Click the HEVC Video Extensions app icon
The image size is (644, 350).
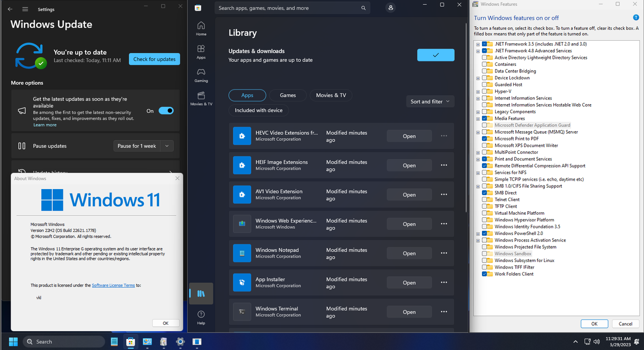click(x=242, y=136)
